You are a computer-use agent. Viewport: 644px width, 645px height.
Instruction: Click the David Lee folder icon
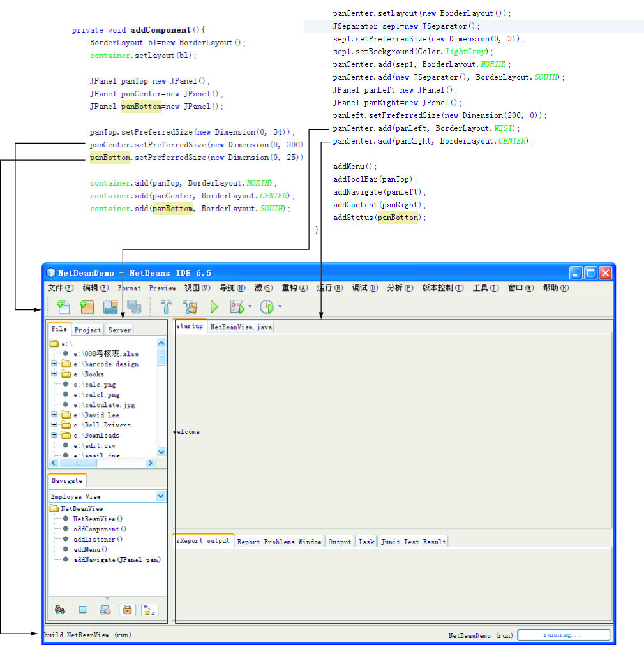click(66, 415)
